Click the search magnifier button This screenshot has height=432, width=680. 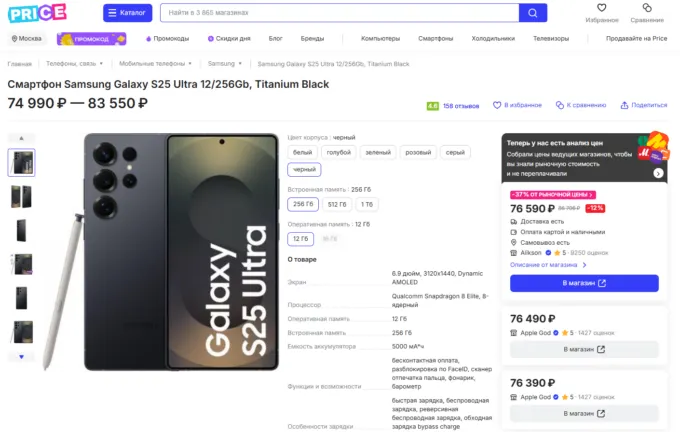pyautogui.click(x=533, y=13)
